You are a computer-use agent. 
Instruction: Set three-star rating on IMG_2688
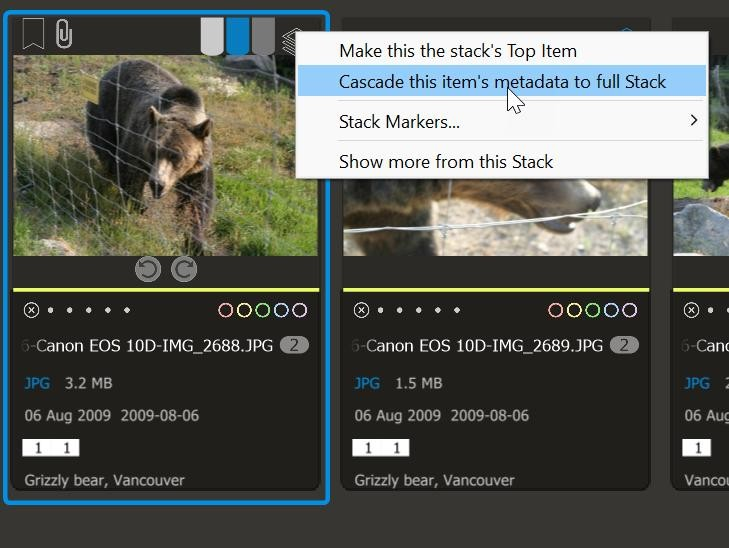point(88,310)
